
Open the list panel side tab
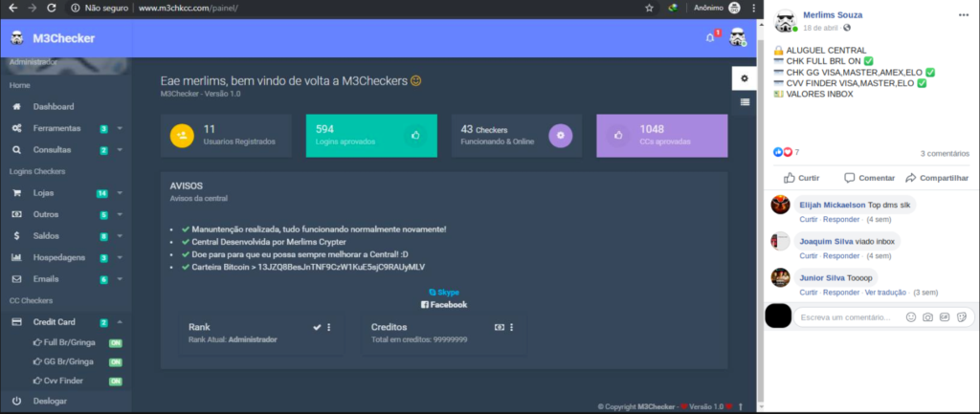[745, 102]
